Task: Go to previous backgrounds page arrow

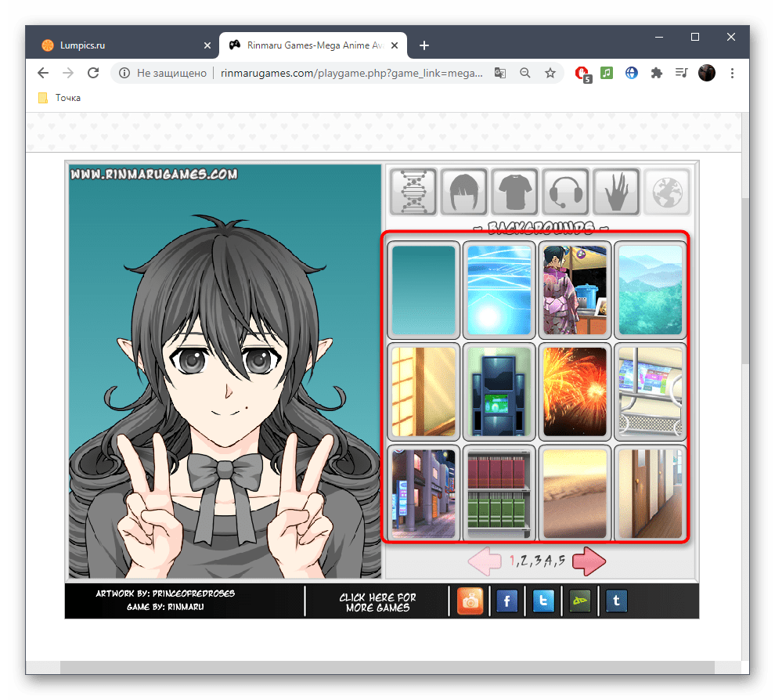Action: (x=485, y=561)
